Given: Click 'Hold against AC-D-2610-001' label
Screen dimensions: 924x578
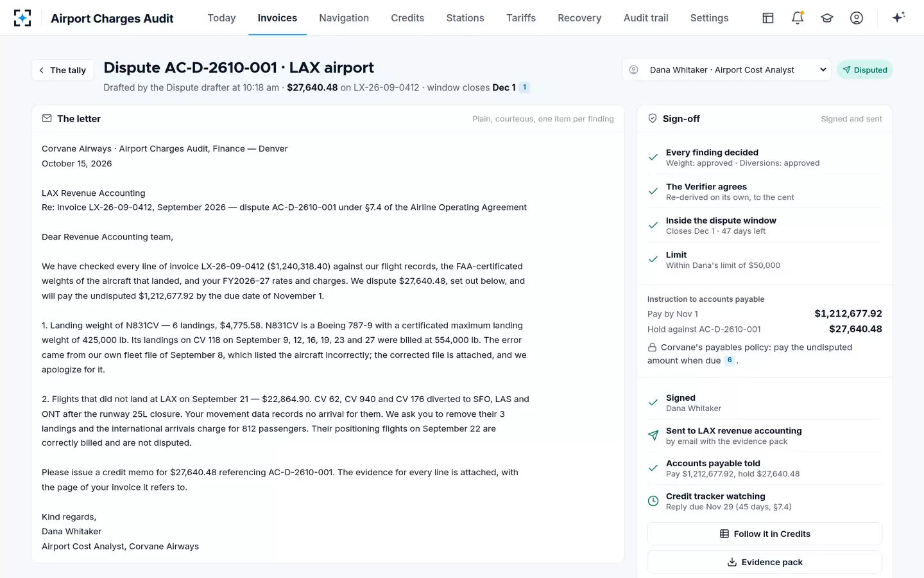Looking at the screenshot, I should 704,329.
